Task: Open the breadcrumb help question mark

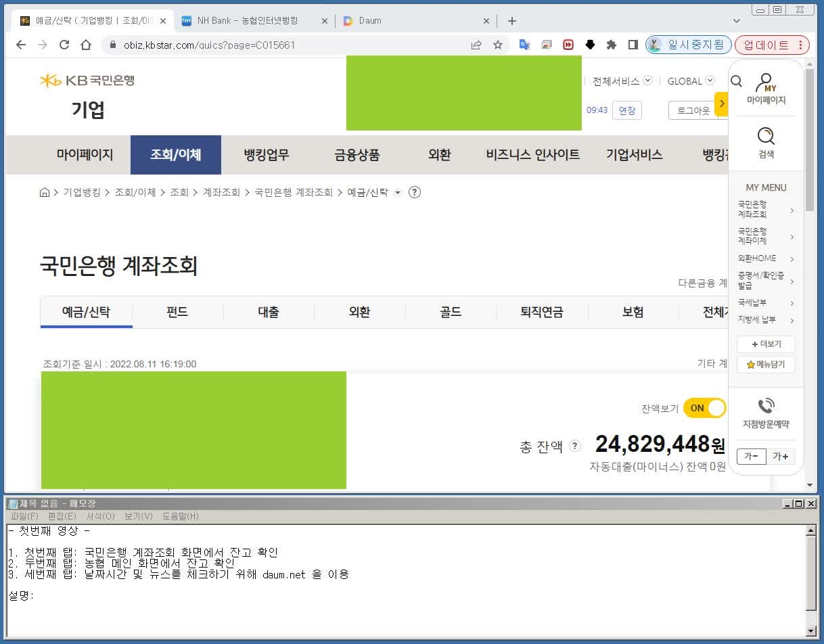Action: click(415, 192)
